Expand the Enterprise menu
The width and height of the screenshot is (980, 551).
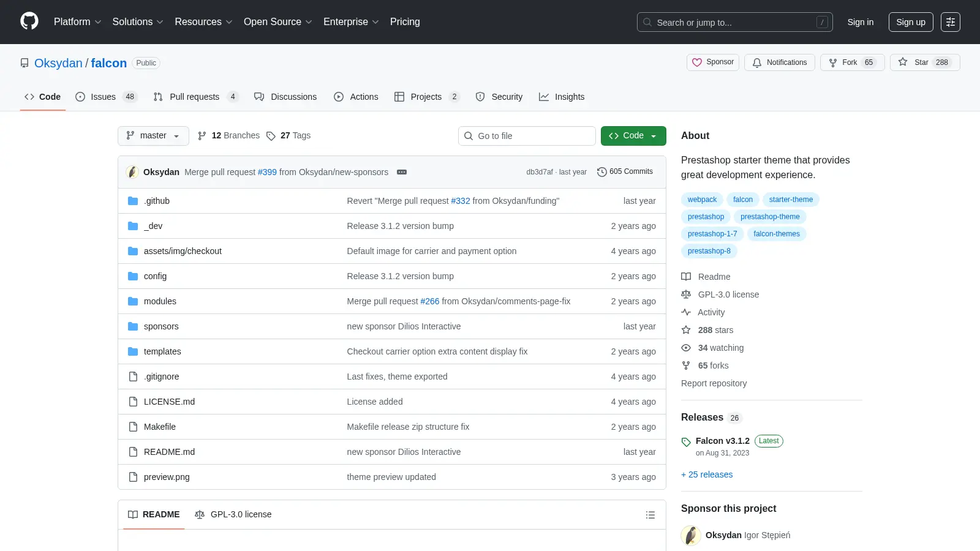tap(351, 22)
